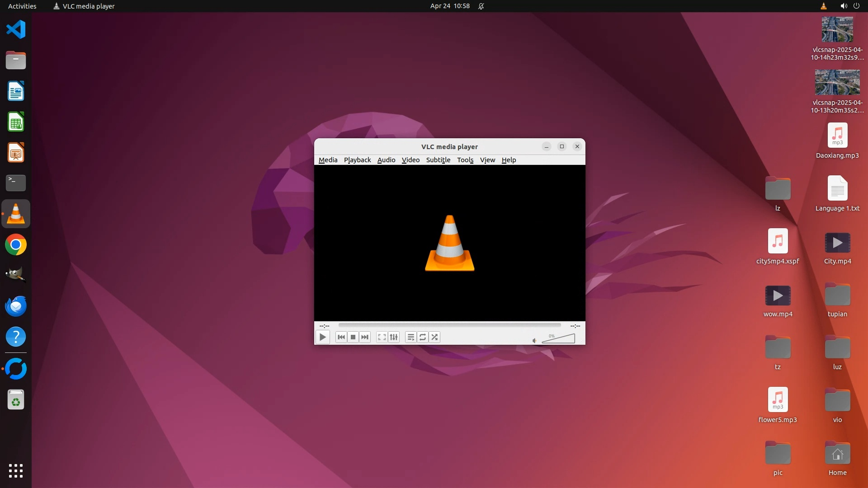Expand the Audio menu
The height and width of the screenshot is (488, 868).
[386, 160]
